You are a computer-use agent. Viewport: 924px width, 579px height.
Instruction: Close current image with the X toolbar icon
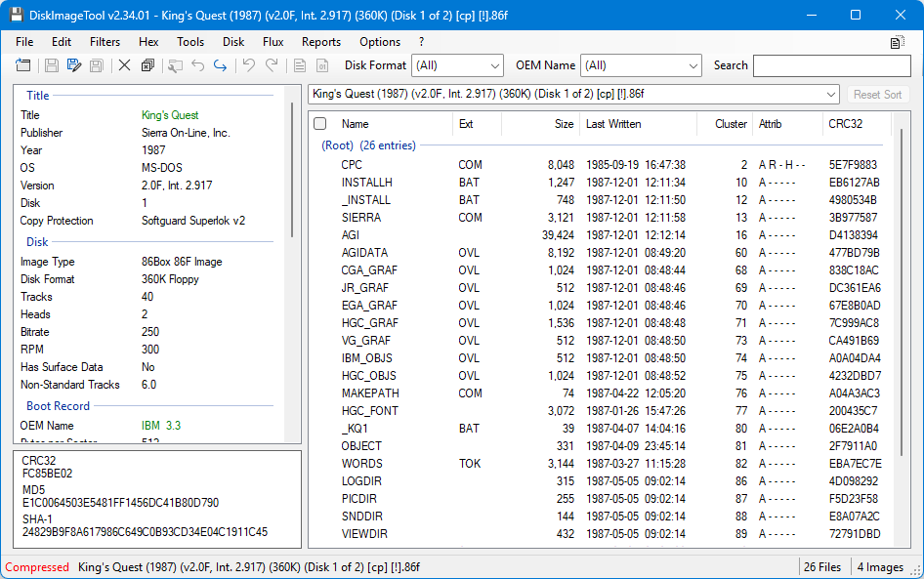[x=124, y=66]
